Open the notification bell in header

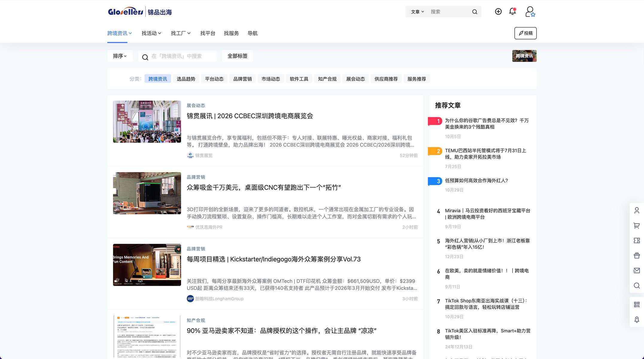coord(512,11)
